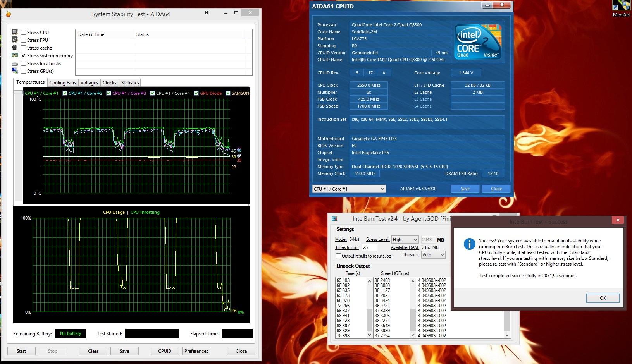Click the AIDA64 flame icon in title bar
Screen dimensions: 632x364
coord(8,14)
